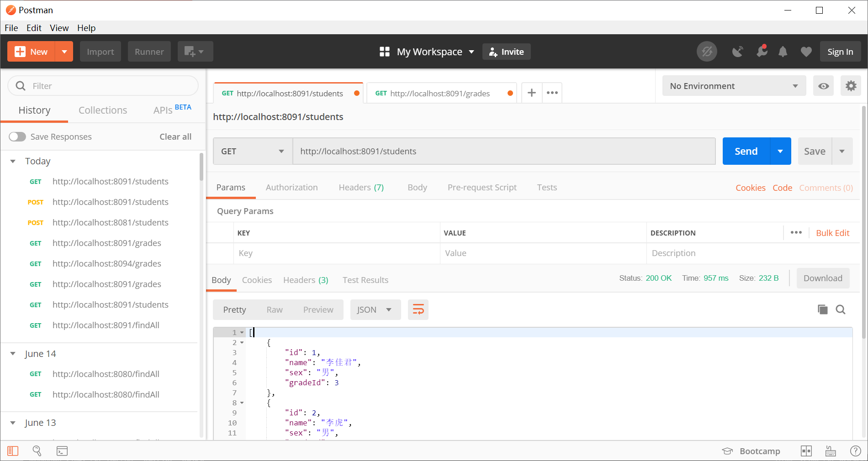Viewport: 868px width, 461px height.
Task: Click Download response button
Action: tap(823, 278)
